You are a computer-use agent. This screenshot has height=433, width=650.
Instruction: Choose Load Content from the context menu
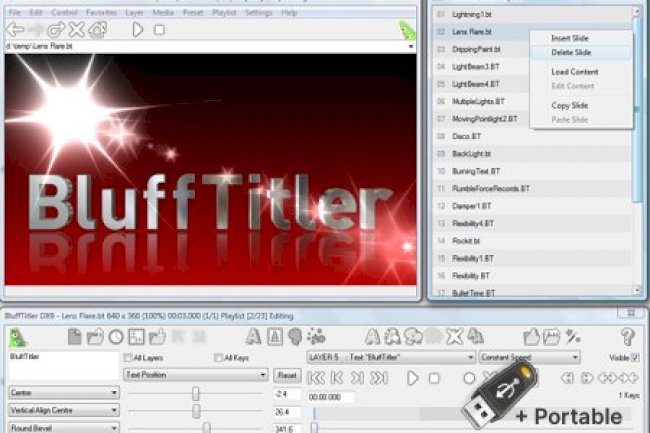pyautogui.click(x=581, y=72)
